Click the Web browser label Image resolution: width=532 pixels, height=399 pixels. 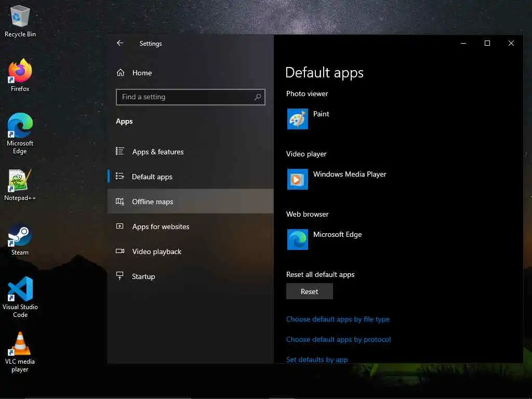(x=308, y=214)
